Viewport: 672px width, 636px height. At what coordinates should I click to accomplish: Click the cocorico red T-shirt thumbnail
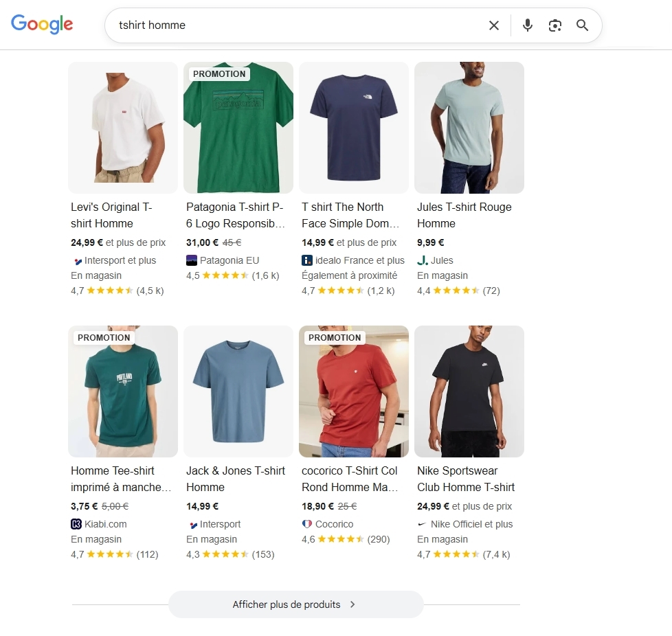353,391
